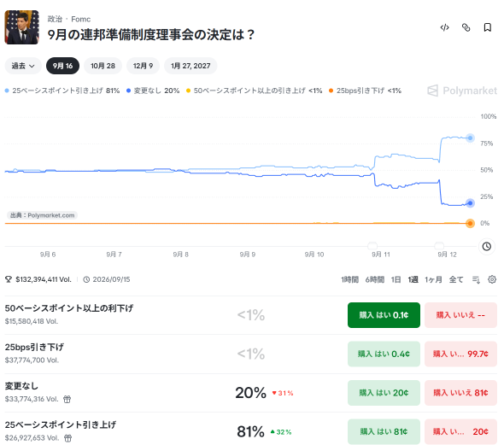Buy はい 0.4¢ for 25bps引き下げ
Viewport: 504px width, 445px height.
[x=384, y=354]
